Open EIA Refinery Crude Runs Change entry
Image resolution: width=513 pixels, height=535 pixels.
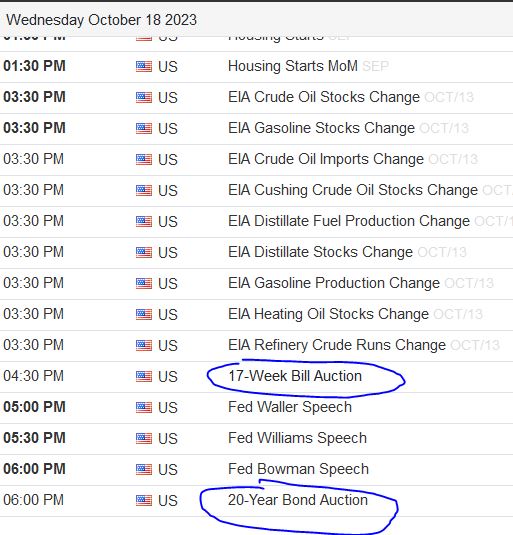(337, 345)
